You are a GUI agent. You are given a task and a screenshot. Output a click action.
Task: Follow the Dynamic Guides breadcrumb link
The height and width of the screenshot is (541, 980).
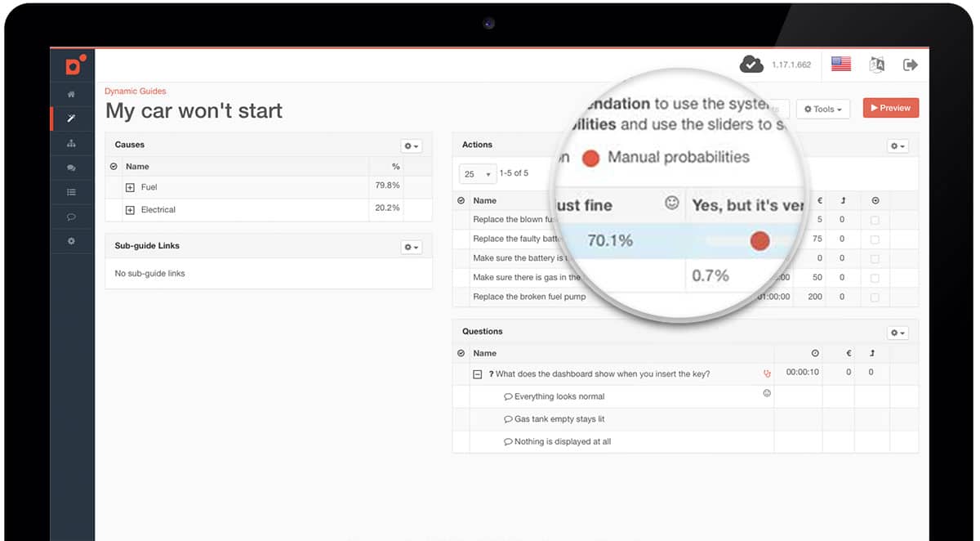[136, 92]
